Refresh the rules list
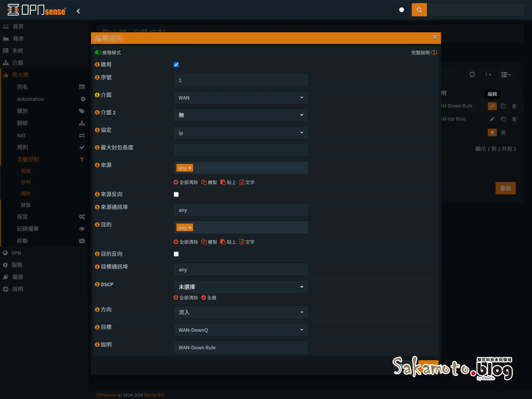Viewport: 532px width, 399px height. (472, 75)
